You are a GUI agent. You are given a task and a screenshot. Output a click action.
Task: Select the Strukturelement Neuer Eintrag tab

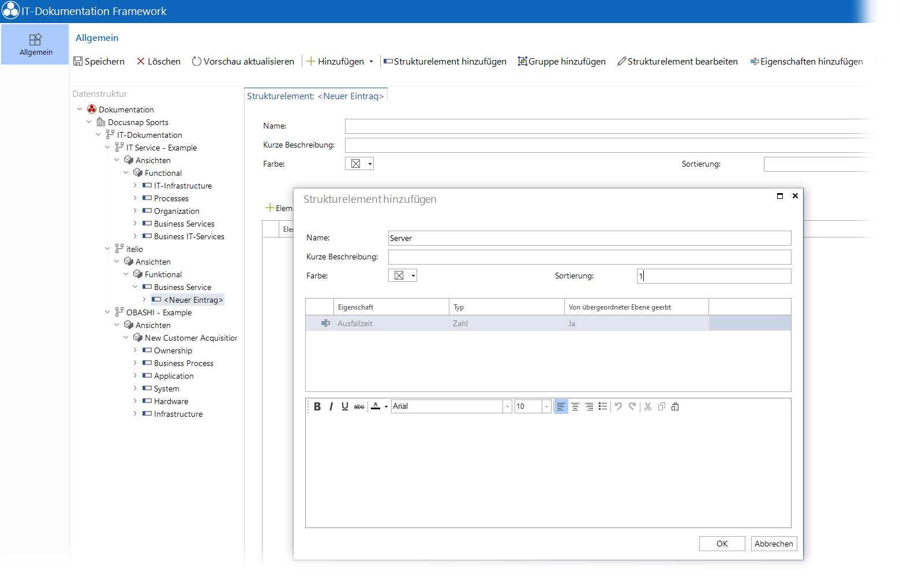click(316, 96)
